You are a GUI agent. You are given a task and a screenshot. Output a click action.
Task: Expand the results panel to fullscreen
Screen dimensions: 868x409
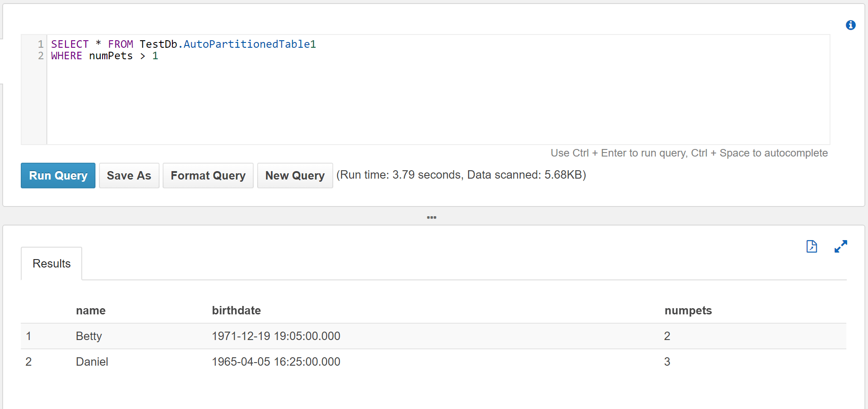coord(841,247)
